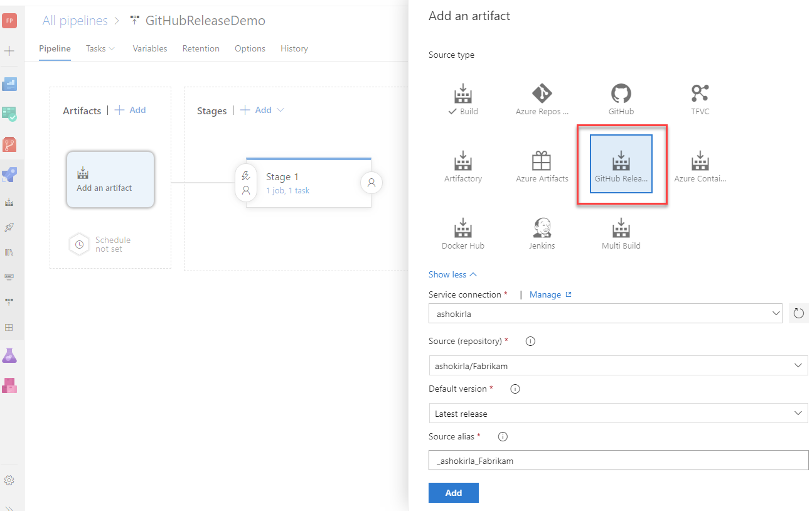The height and width of the screenshot is (511, 812).
Task: Select the Repos branch icon
Action: pyautogui.click(x=9, y=144)
